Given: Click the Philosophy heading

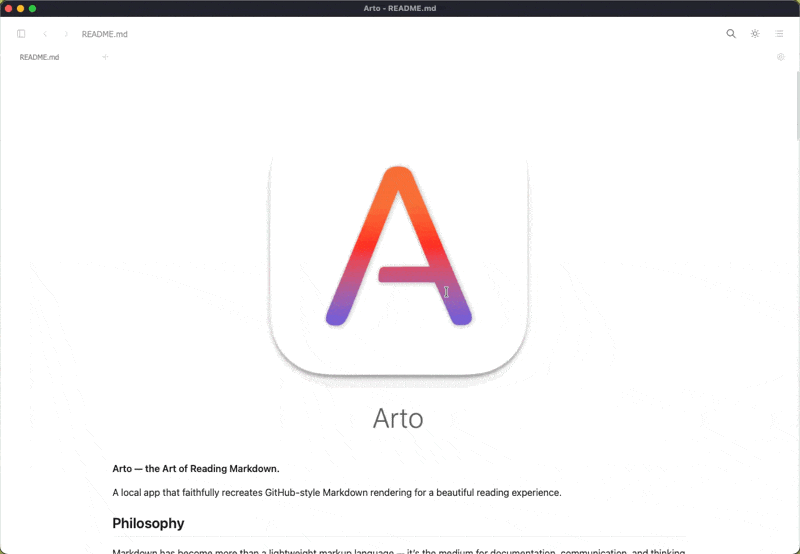Looking at the screenshot, I should pyautogui.click(x=148, y=523).
